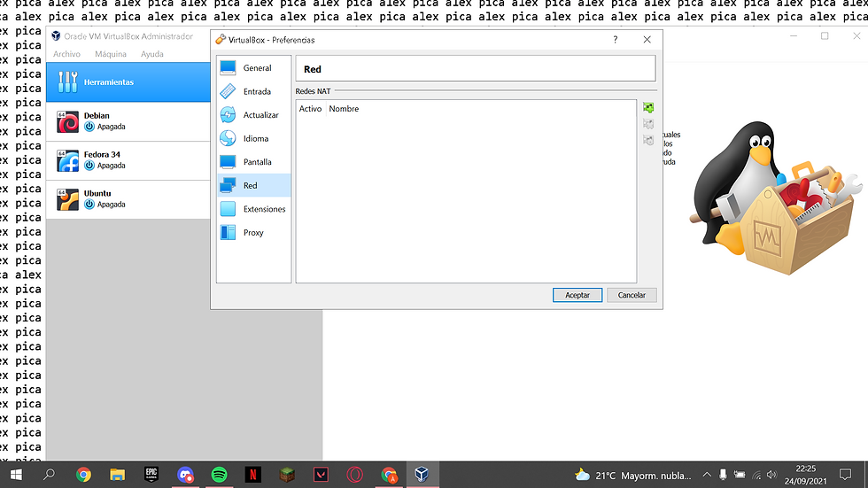Screen dimensions: 868x488
Task: Click the microphone tray icon
Action: 723,475
